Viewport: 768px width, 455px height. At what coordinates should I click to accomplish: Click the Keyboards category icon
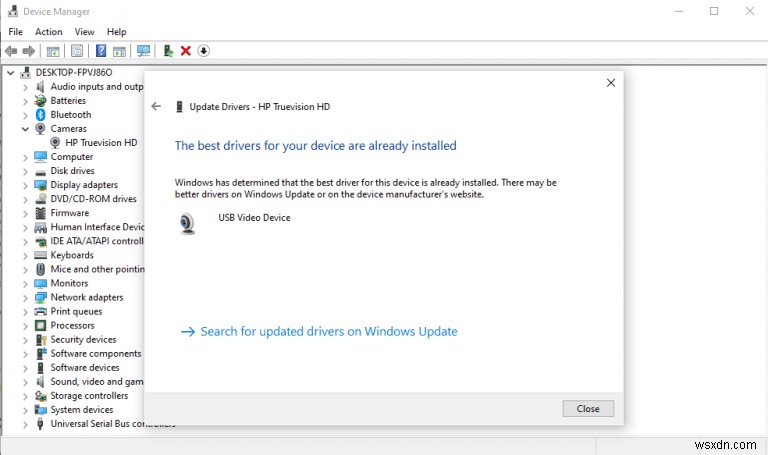[40, 255]
